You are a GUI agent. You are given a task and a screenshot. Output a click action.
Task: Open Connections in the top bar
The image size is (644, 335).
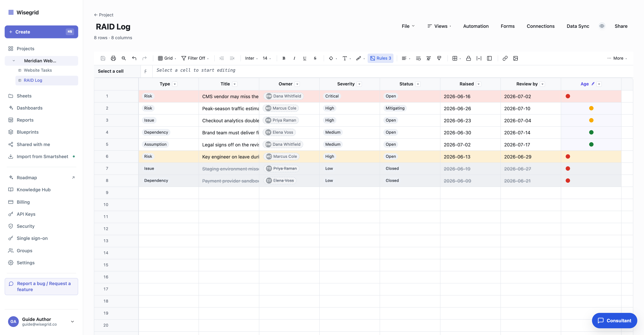click(541, 26)
